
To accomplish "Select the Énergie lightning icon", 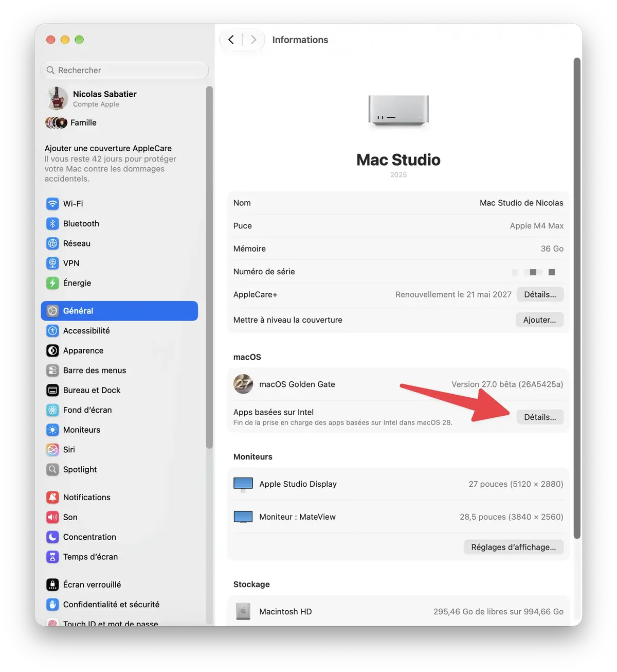I will (x=52, y=283).
